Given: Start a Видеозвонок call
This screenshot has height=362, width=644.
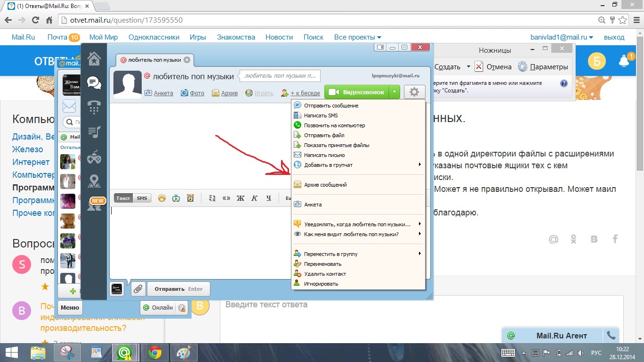Looking at the screenshot, I should pyautogui.click(x=357, y=92).
